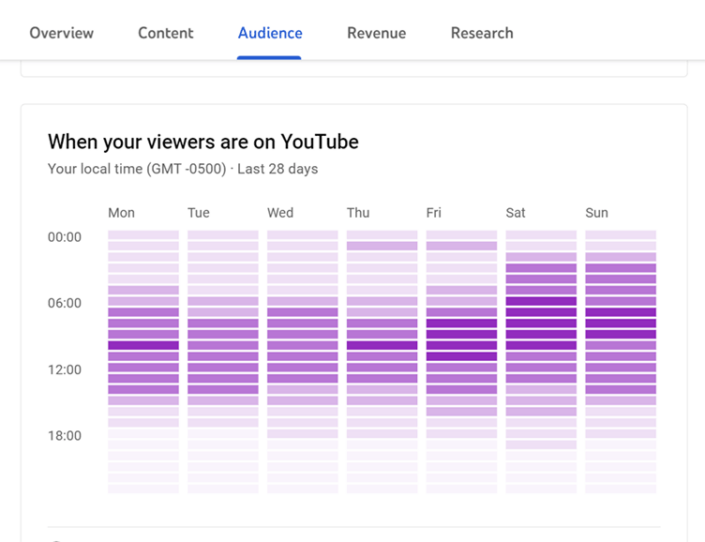The height and width of the screenshot is (542, 705).
Task: Select the Audience tab
Action: point(270,33)
